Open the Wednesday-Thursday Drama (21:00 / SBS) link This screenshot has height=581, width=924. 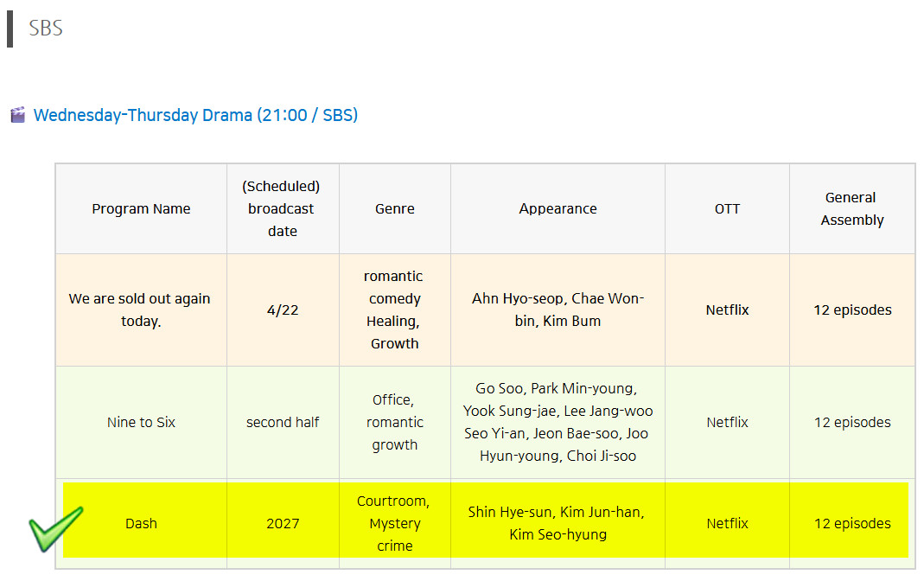195,115
